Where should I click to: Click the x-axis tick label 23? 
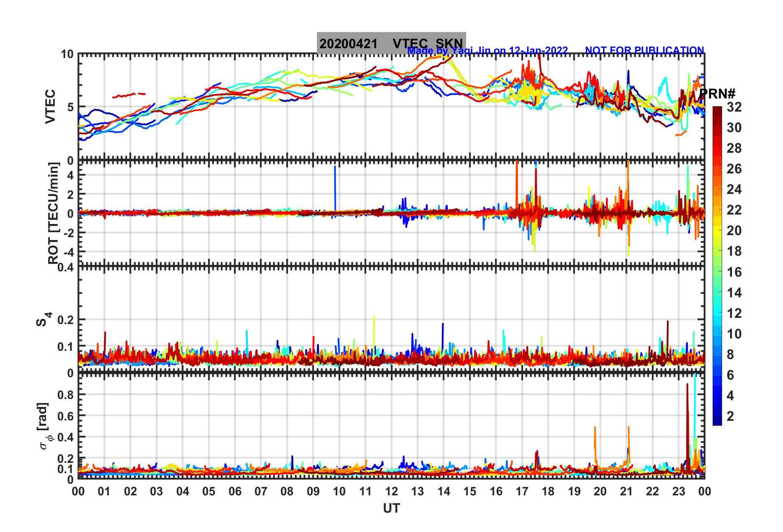coord(678,491)
